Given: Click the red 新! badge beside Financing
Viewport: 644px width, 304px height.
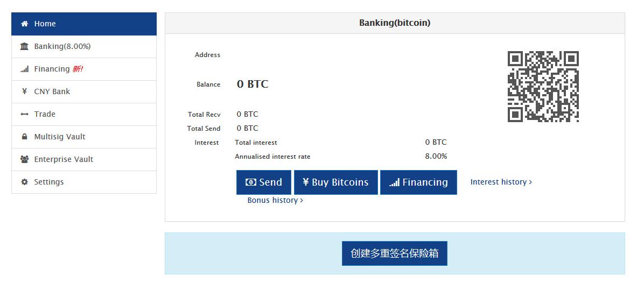Looking at the screenshot, I should [x=78, y=69].
